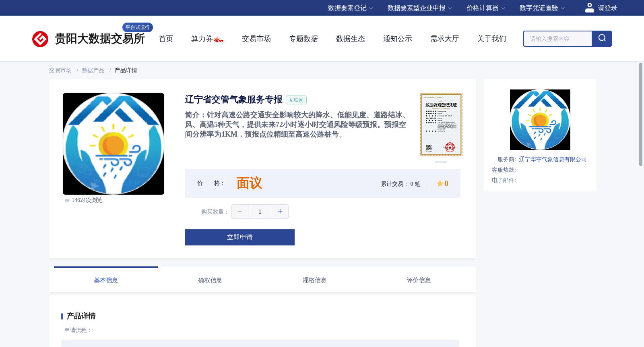The height and width of the screenshot is (347, 644).
Task: Click breadcrumb link 交易市场
Action: click(60, 71)
